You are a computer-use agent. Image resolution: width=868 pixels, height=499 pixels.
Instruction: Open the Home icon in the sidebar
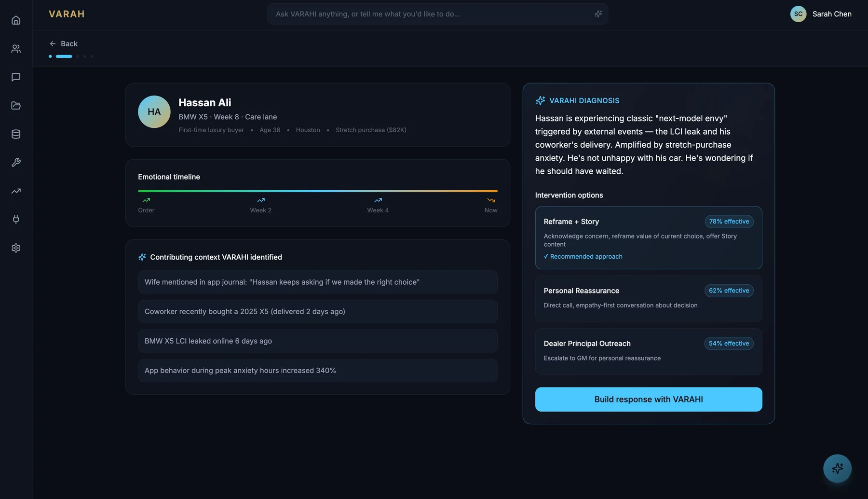16,20
